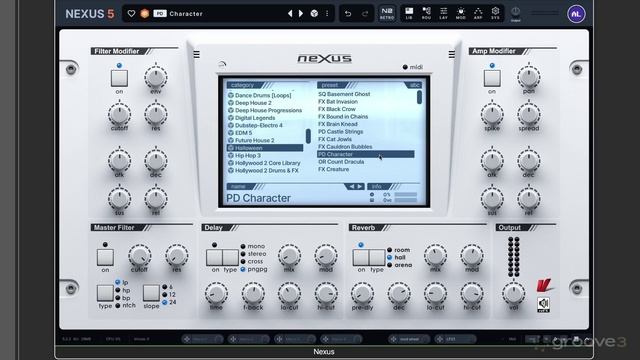The width and height of the screenshot is (640, 360).
Task: Click the Delay f-back knob
Action: point(253,293)
